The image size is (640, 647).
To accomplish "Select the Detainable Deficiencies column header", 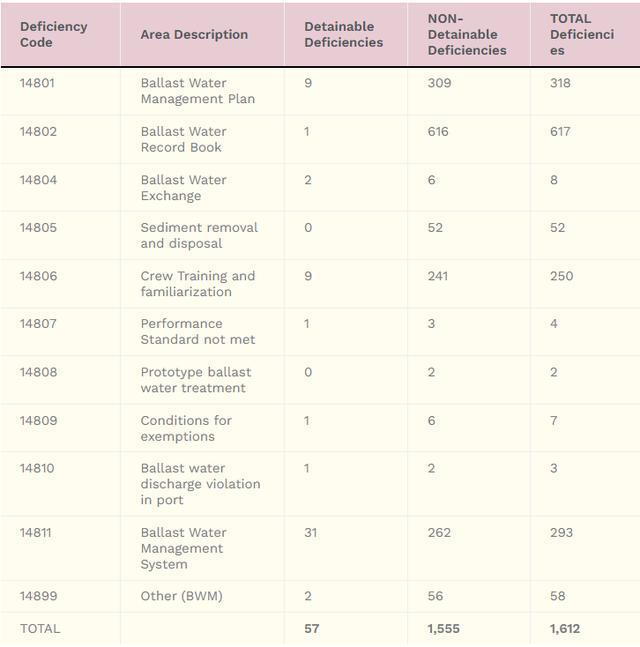I will (x=343, y=34).
